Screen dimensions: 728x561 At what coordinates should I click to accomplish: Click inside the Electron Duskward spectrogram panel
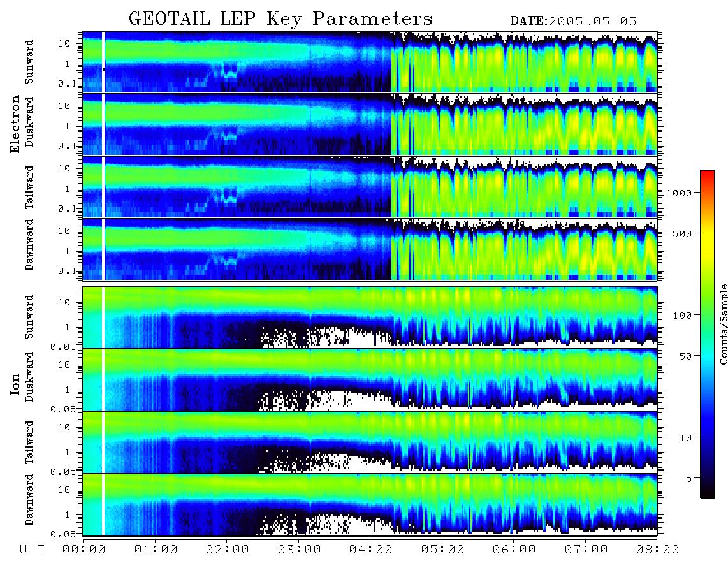pyautogui.click(x=370, y=124)
